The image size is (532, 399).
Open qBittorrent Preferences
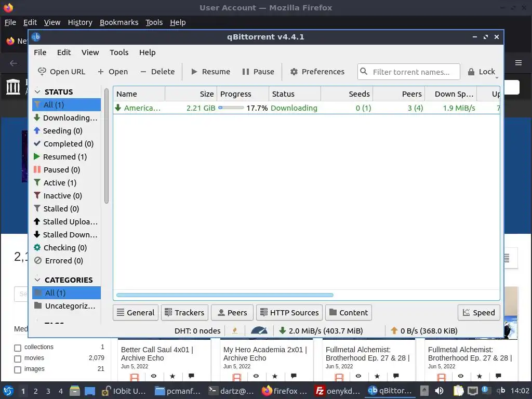point(317,72)
